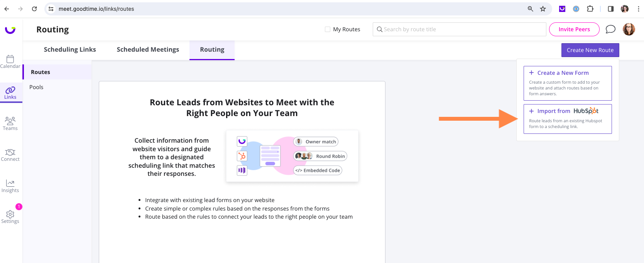
Task: Click 'Route based on the rules' bullet
Action: point(249,217)
